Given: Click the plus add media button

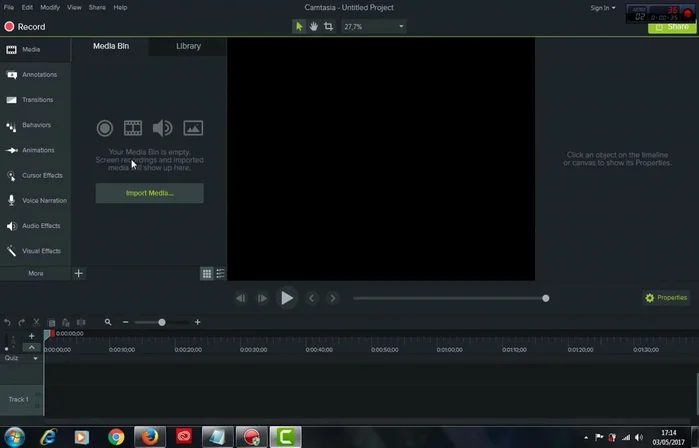Looking at the screenshot, I should [x=78, y=273].
